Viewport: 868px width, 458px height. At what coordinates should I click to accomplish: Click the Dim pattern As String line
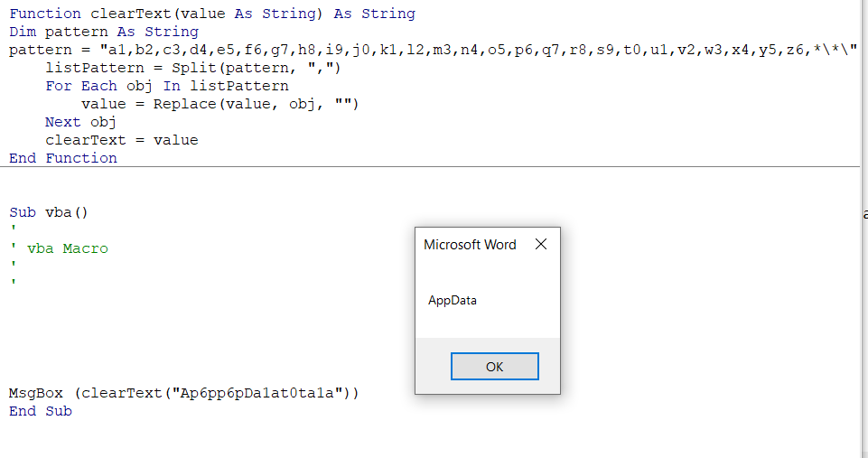click(x=103, y=32)
